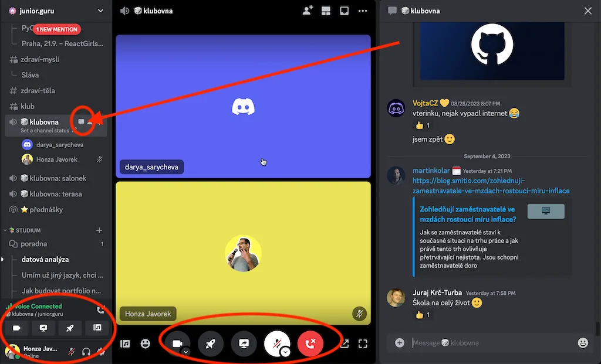Toggle deafen headphones in user panel

pos(86,351)
